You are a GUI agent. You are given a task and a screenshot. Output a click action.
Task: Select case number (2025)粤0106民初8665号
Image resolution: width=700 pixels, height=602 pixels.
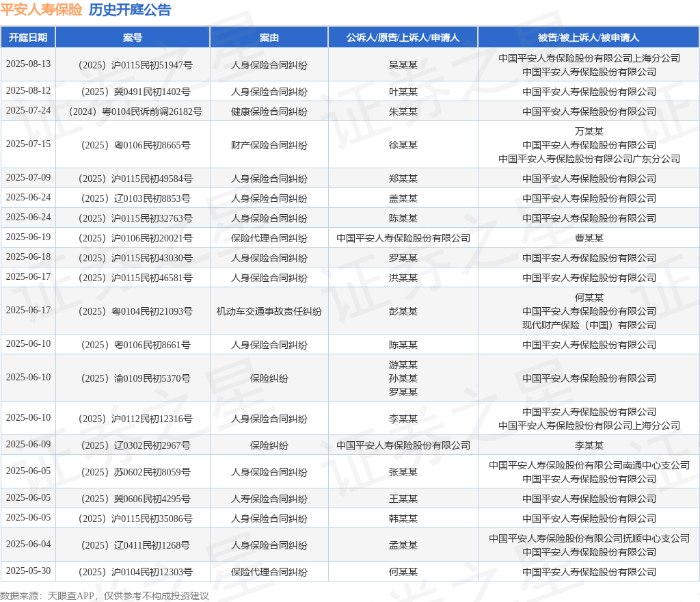coord(135,145)
